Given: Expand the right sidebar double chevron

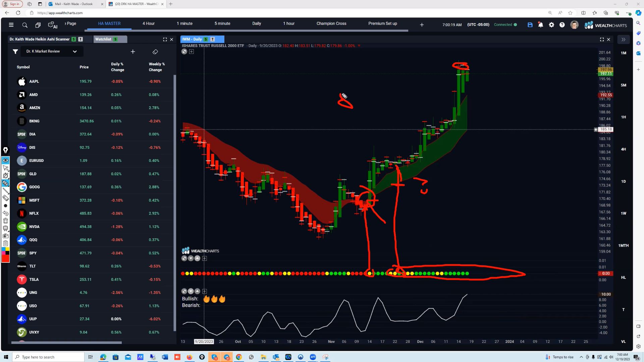Looking at the screenshot, I should click(x=623, y=40).
